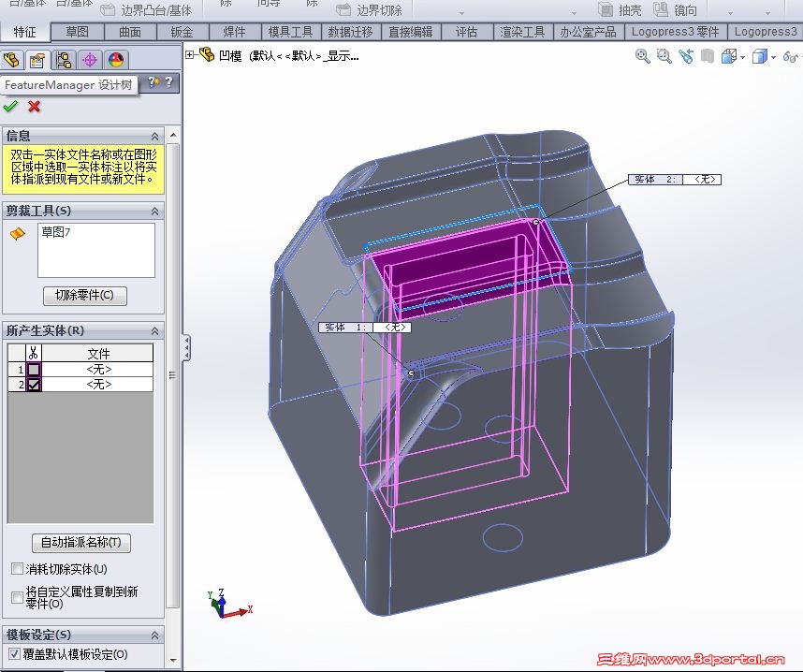Screen dimensions: 803x672
Task: Open the ConfigurationManager tab icon
Action: coord(64,60)
